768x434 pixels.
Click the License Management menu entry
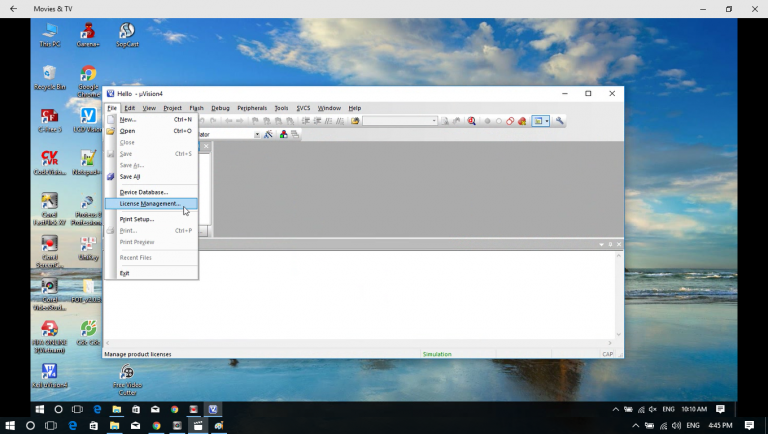(150, 204)
